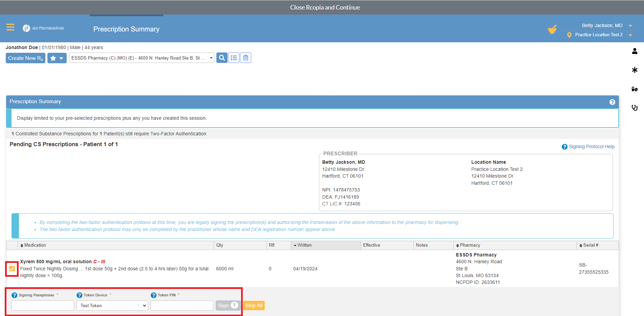Click the Xyrem 500 mg/mL oral solution name
Image resolution: width=644 pixels, height=316 pixels.
pyautogui.click(x=56, y=262)
